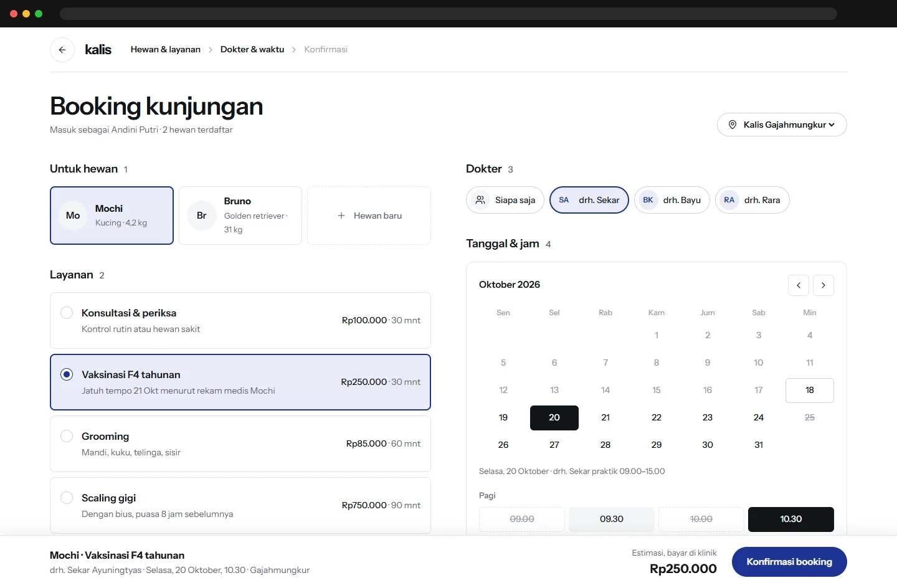Click the Selasa, 20 Oktober schedule note
The height and width of the screenshot is (588, 897).
572,472
